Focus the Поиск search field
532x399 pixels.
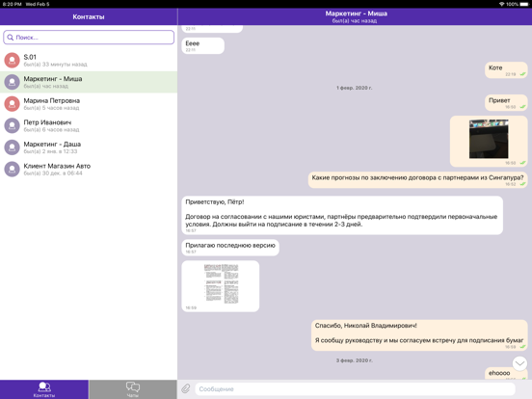[x=89, y=38]
